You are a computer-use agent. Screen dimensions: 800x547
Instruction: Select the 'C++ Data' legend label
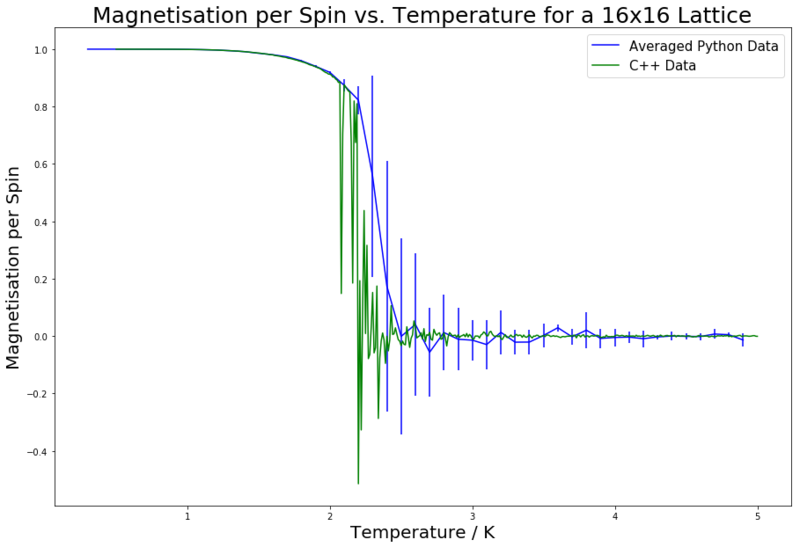(662, 66)
